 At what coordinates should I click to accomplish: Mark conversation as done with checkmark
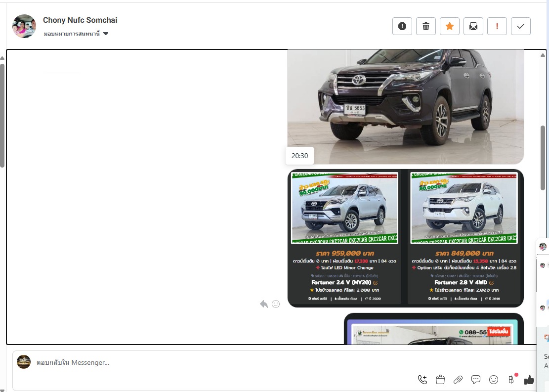click(x=520, y=26)
